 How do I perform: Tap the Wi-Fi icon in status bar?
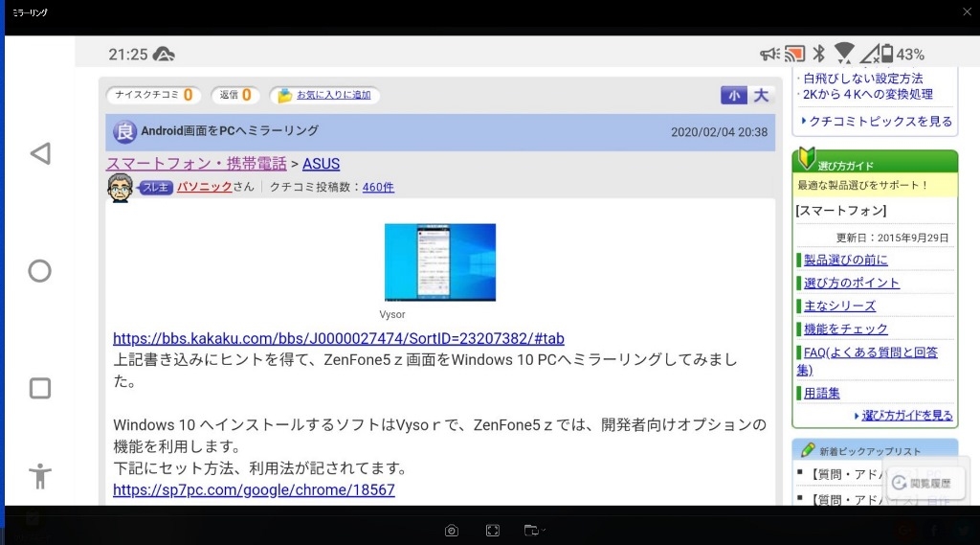844,54
